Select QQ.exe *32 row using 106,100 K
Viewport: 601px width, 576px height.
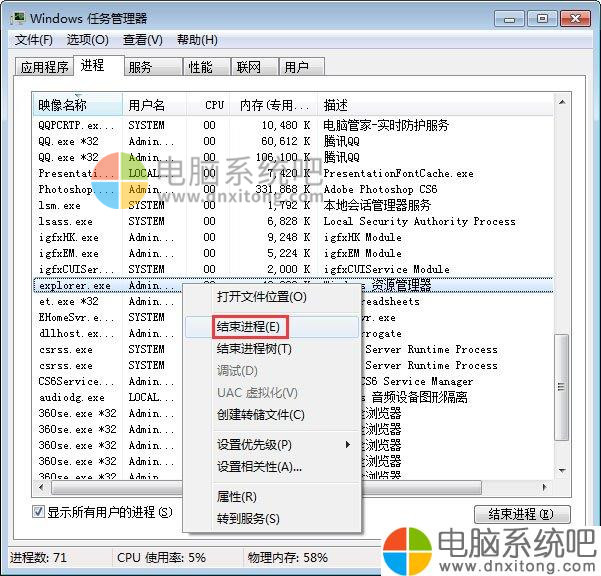293,157
